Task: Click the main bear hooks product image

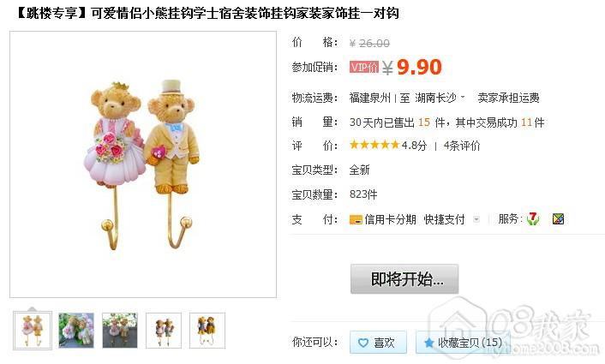Action: pos(143,164)
